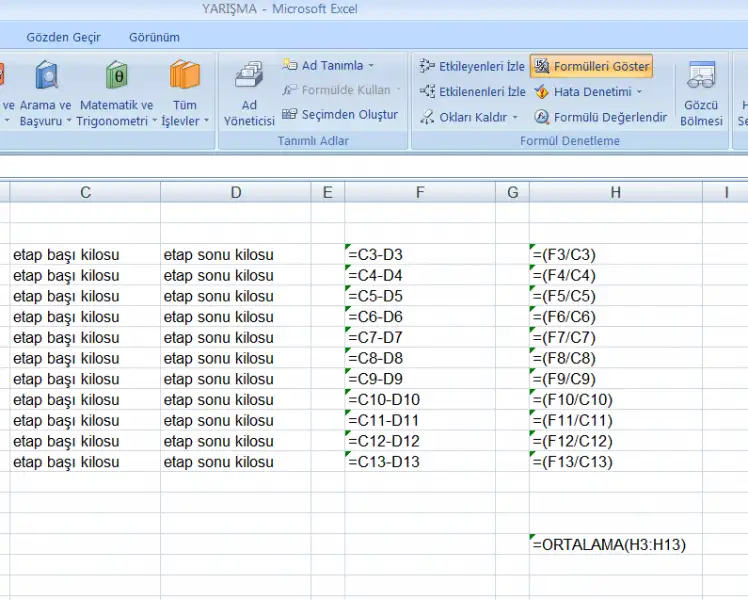The image size is (748, 600).
Task: Open the Arama ve Başvuru function library
Action: [45, 92]
